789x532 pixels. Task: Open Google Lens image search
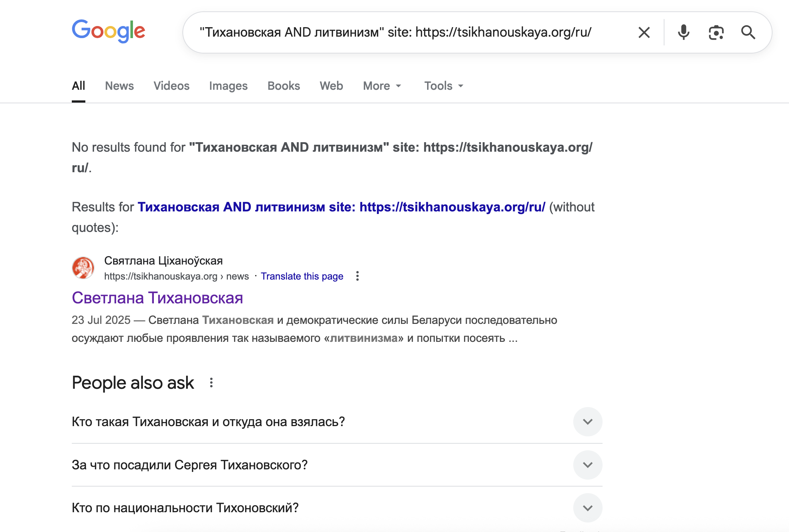tap(716, 32)
